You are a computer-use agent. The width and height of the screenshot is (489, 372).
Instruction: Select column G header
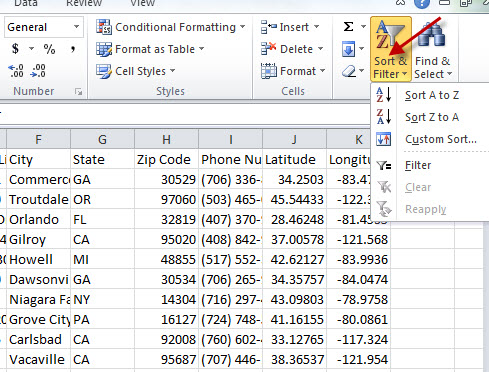tap(102, 139)
